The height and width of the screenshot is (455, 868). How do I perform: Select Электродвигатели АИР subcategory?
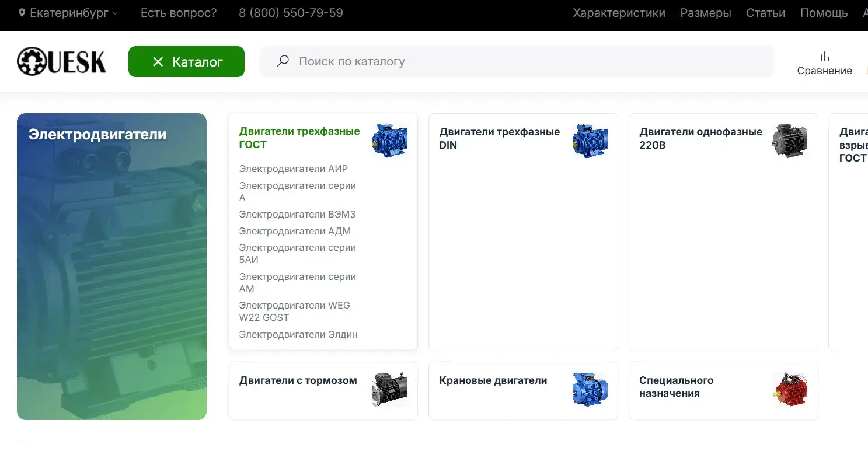(293, 169)
